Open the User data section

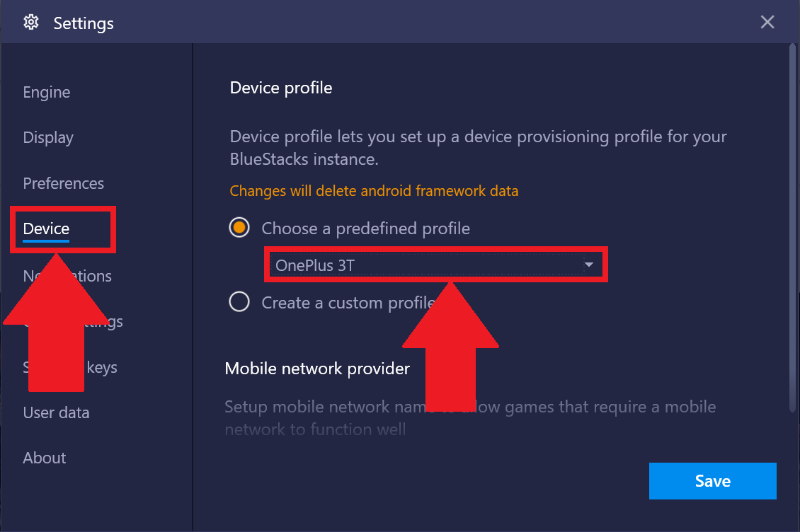tap(56, 412)
